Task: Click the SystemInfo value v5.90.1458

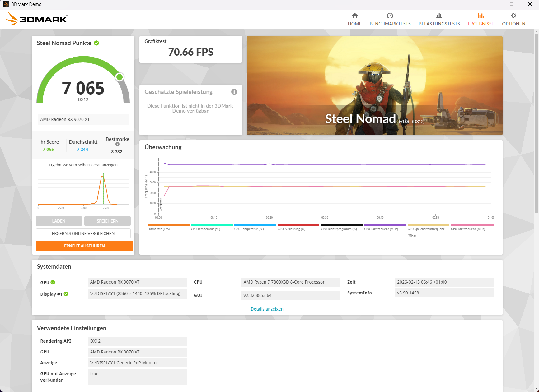Action: [x=444, y=293]
